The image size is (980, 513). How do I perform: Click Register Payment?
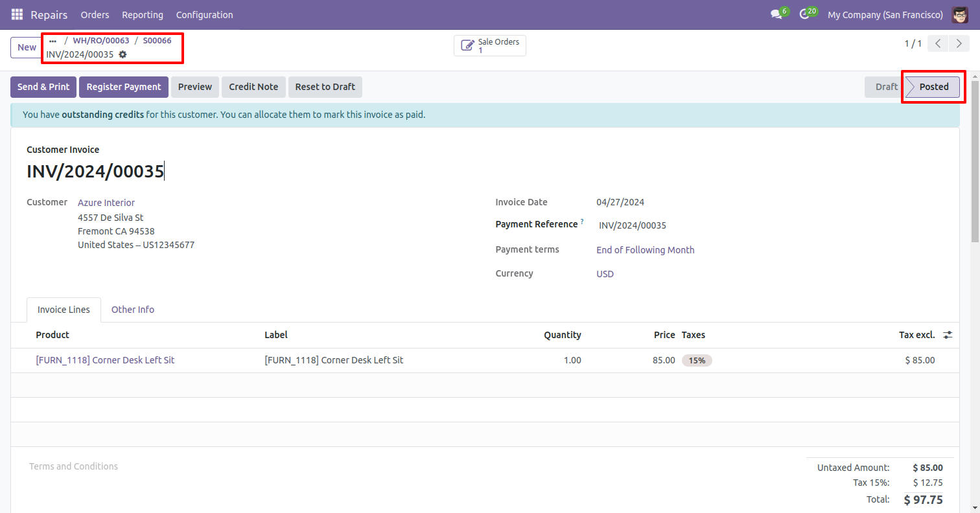click(124, 87)
